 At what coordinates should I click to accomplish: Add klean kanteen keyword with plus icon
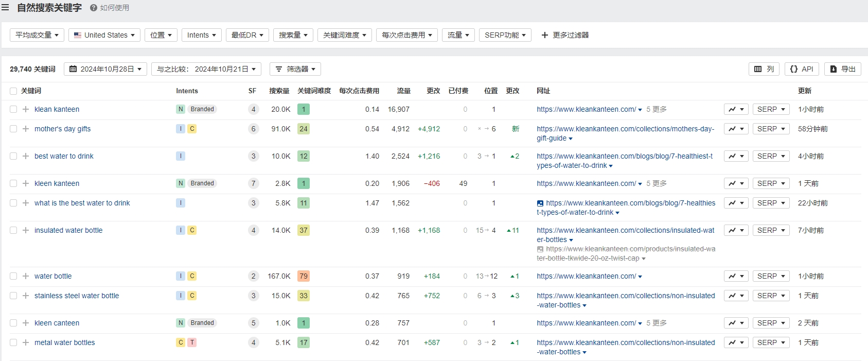[26, 109]
